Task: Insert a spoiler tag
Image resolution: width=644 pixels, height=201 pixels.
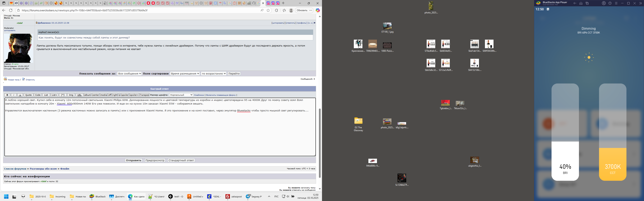Action: point(125,95)
